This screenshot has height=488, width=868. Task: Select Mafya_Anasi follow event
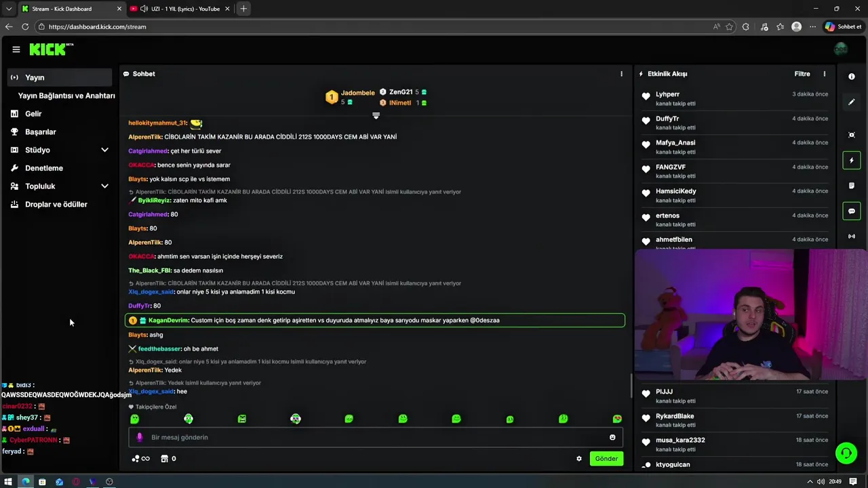[736, 147]
